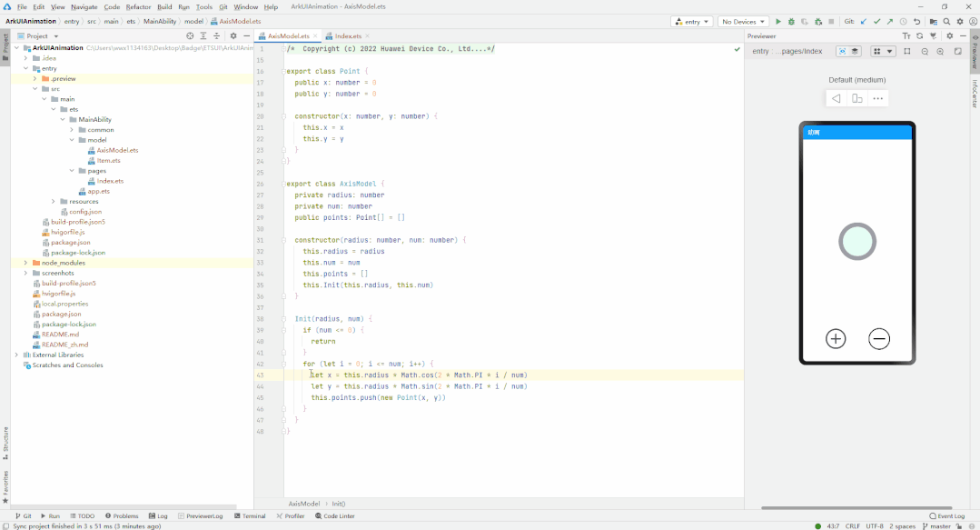The image size is (980, 530).
Task: Click the Previewer font size (Tт) icon
Action: click(x=906, y=36)
